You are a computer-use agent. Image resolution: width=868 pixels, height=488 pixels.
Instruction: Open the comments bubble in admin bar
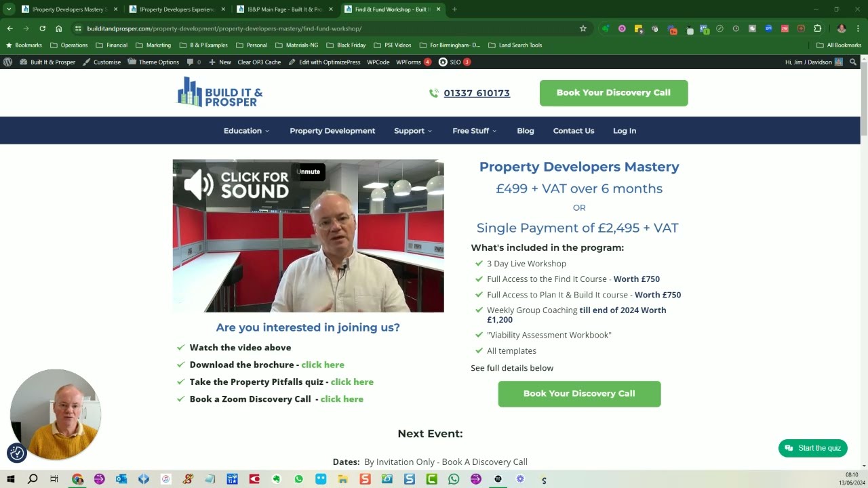193,62
